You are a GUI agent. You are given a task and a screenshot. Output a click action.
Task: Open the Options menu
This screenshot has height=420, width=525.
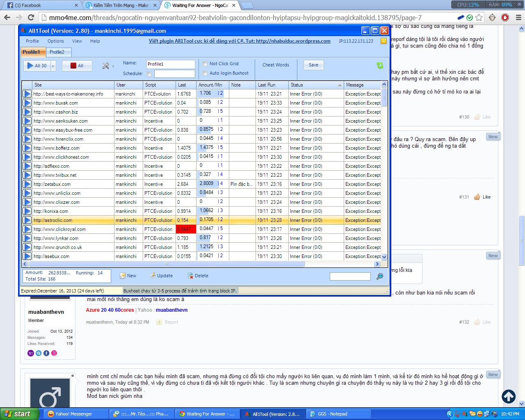[56, 41]
